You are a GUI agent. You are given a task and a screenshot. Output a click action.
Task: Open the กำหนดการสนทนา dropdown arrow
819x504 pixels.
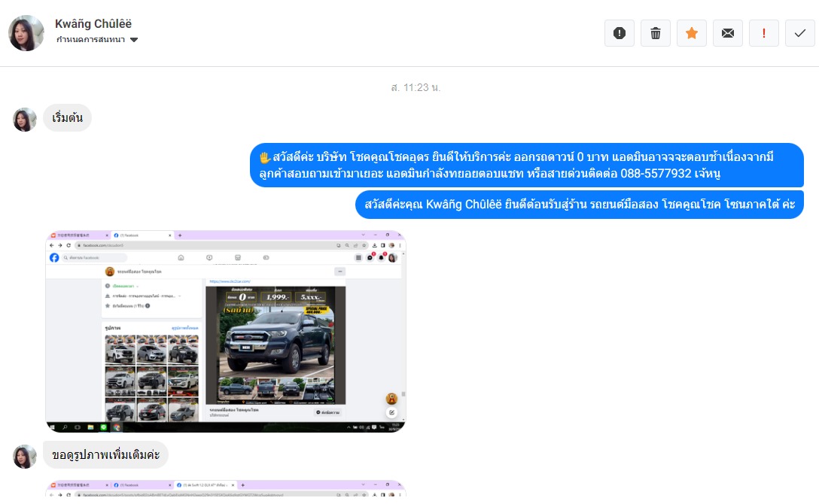coord(134,40)
